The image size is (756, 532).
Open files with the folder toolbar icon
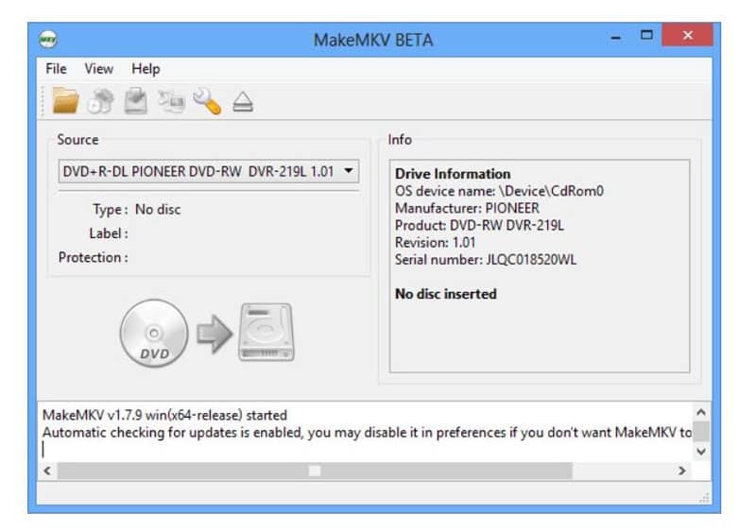point(65,100)
